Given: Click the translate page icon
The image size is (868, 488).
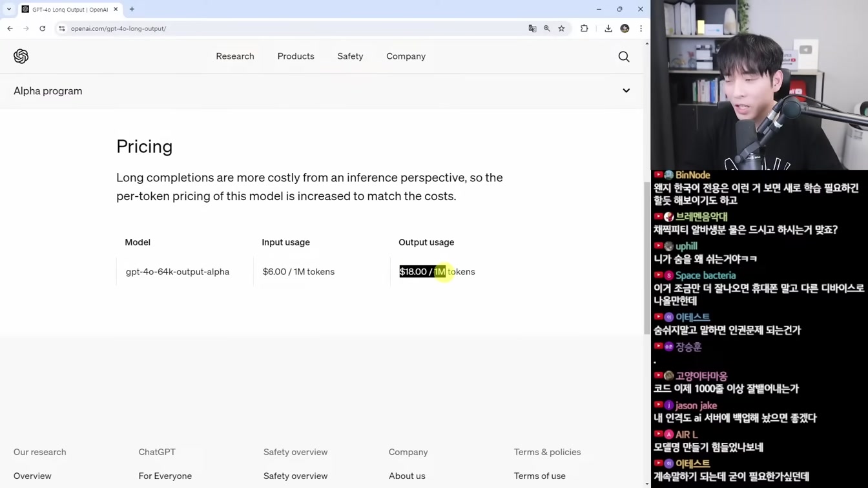Looking at the screenshot, I should tap(532, 28).
